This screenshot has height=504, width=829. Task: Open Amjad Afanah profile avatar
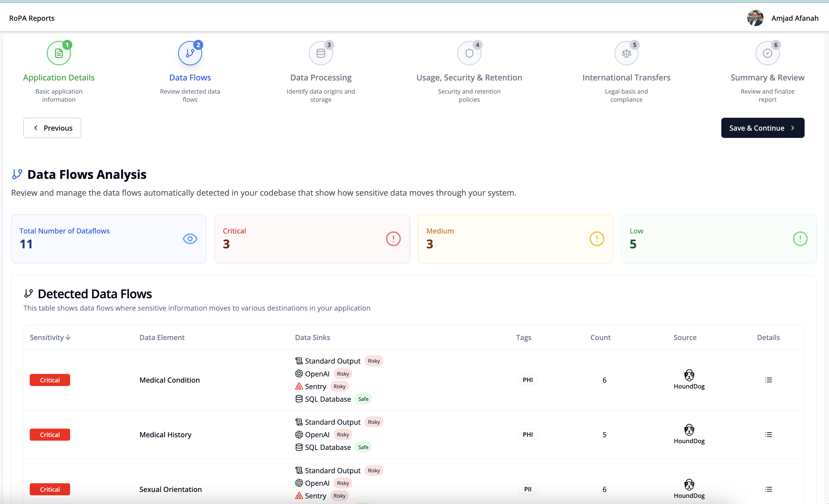[755, 18]
